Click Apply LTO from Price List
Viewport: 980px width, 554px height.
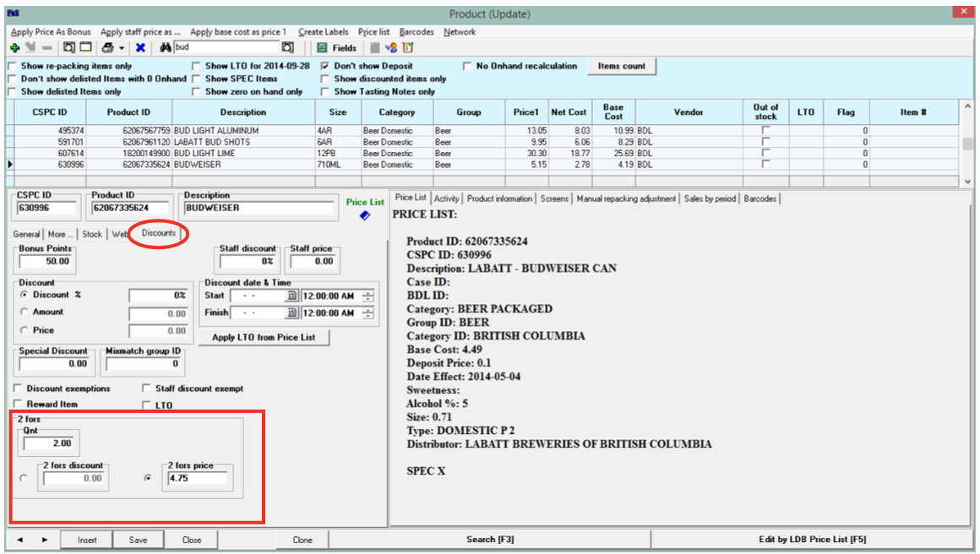pos(263,337)
